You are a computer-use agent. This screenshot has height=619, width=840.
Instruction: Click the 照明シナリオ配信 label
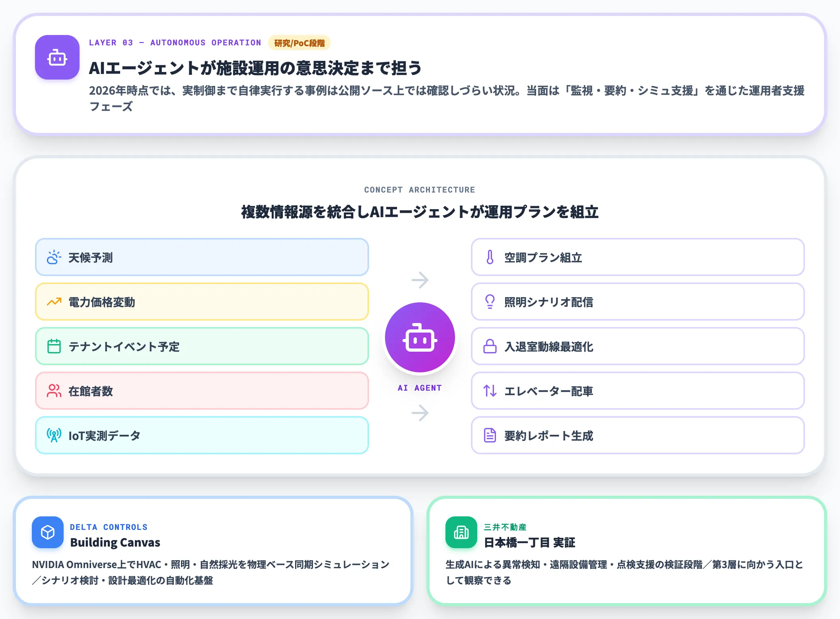(548, 302)
